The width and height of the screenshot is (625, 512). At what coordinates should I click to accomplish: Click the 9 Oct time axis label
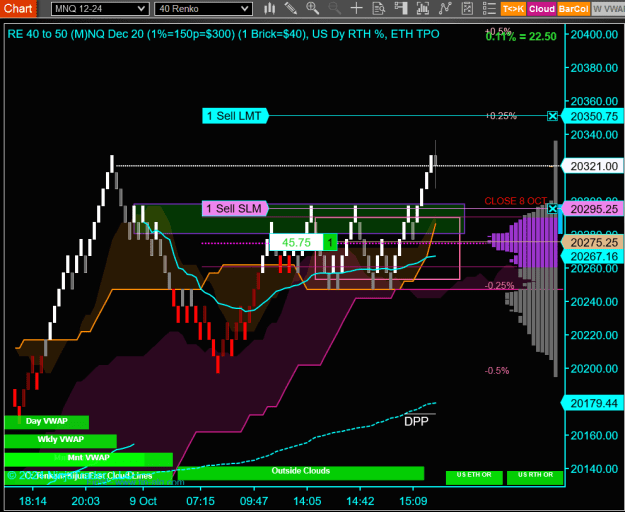143,501
